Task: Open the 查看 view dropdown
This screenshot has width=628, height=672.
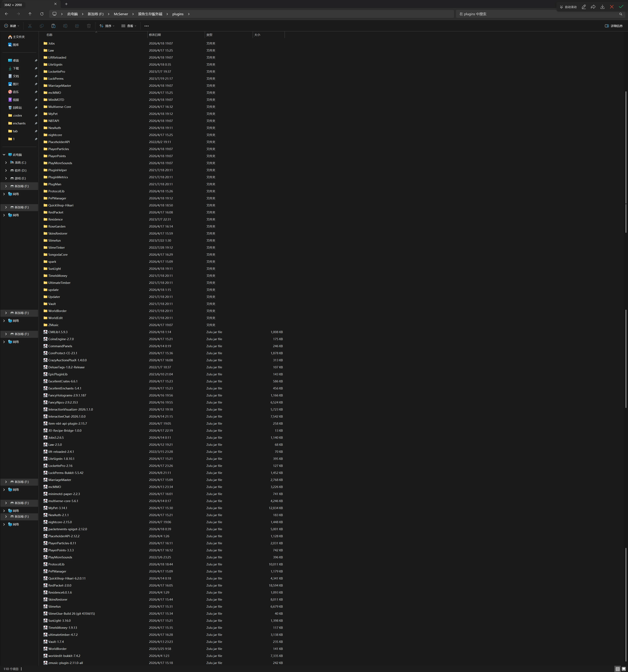Action: (x=129, y=26)
